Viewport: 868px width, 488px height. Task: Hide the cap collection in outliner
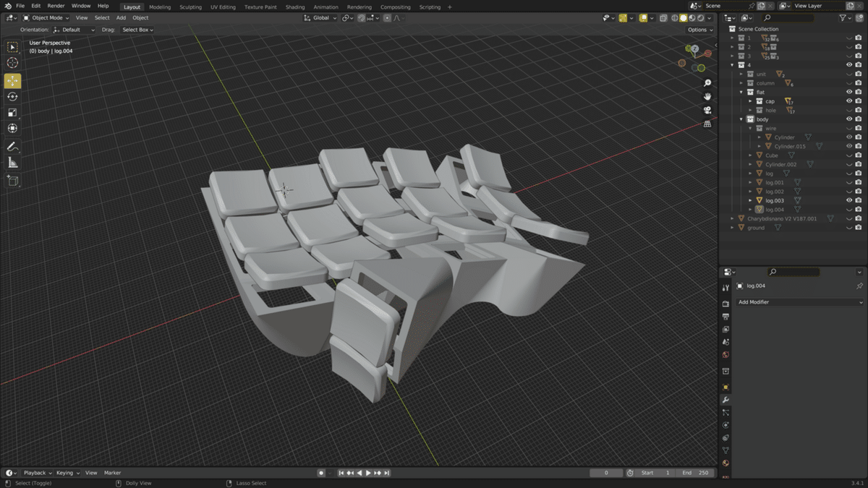pyautogui.click(x=849, y=101)
